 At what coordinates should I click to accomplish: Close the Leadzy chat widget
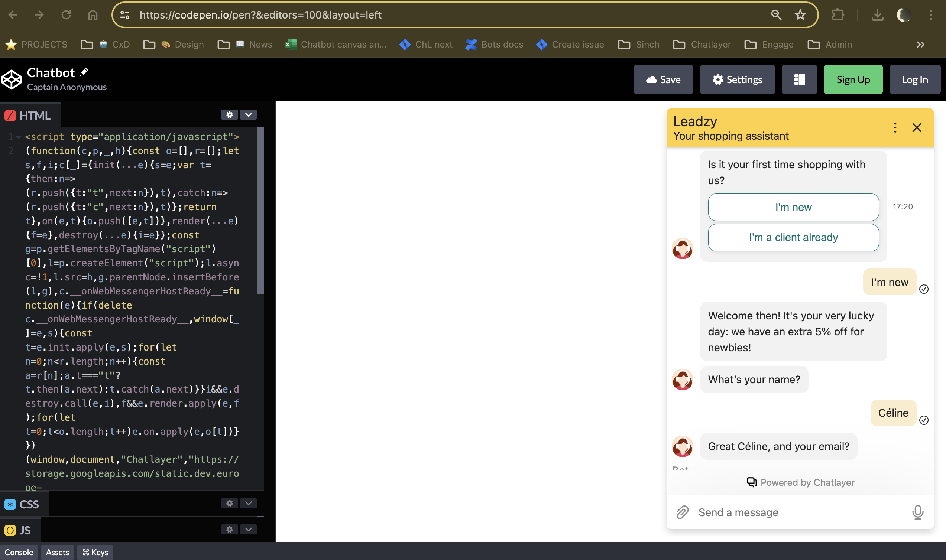tap(917, 127)
